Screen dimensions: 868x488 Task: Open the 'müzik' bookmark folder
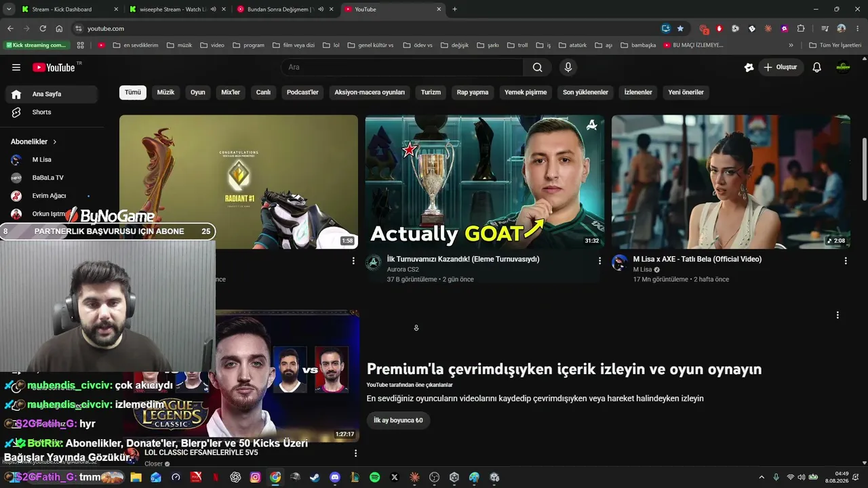(179, 45)
